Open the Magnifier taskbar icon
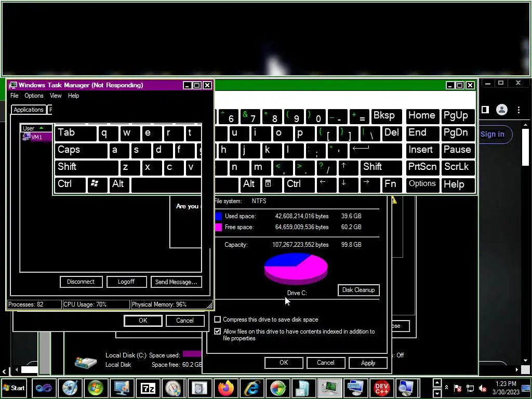 pyautogui.click(x=407, y=388)
